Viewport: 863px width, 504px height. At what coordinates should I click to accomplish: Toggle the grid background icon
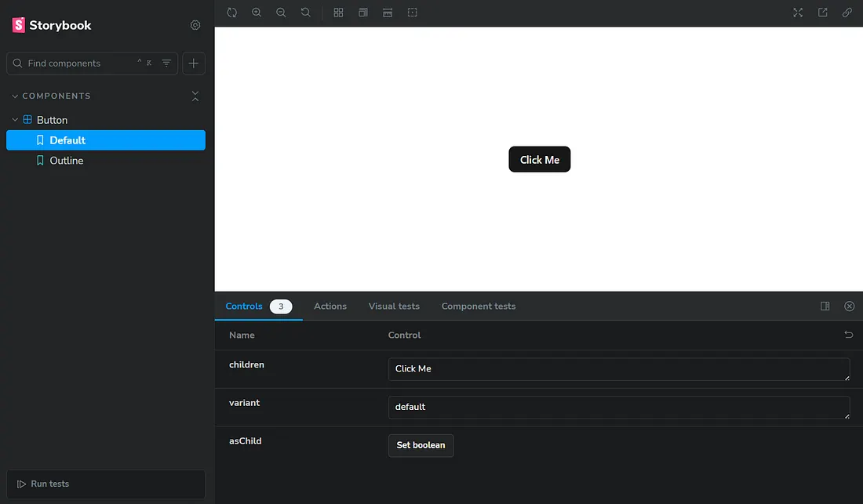[338, 13]
